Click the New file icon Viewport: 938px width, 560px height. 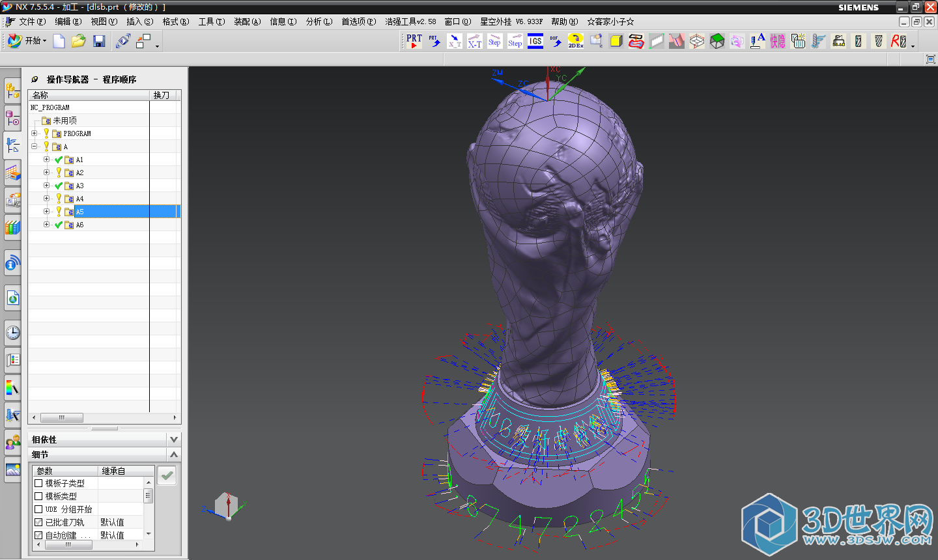59,41
